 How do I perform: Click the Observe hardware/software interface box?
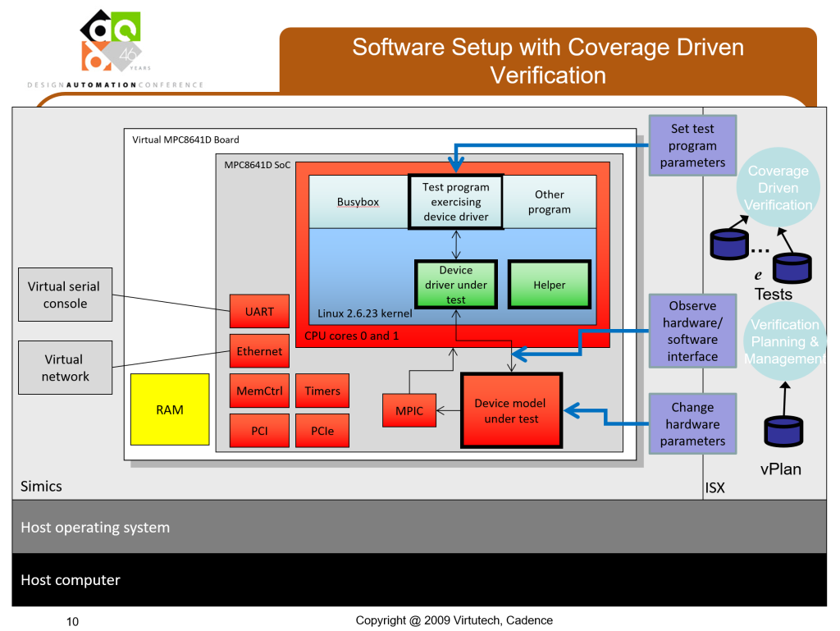coord(692,331)
